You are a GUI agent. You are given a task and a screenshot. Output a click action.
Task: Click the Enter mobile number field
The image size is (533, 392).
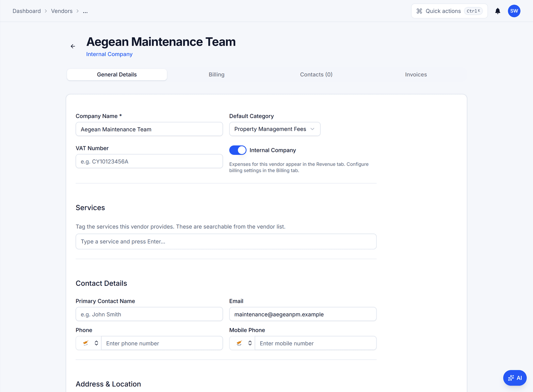(315, 343)
